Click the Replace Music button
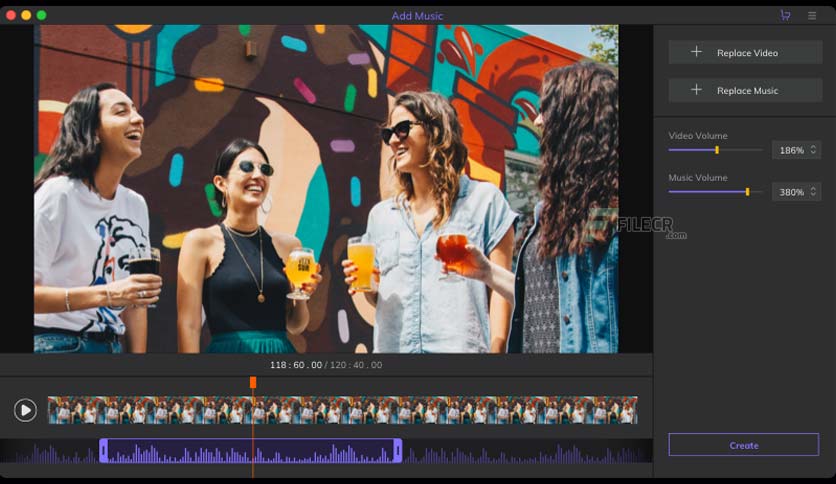The width and height of the screenshot is (836, 484). click(745, 90)
